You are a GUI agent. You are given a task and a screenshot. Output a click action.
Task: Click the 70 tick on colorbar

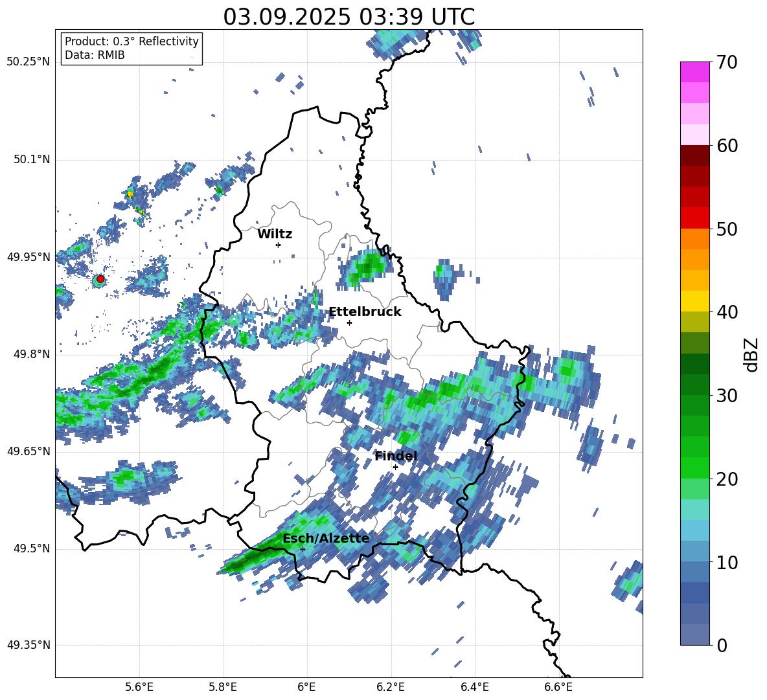pyautogui.click(x=727, y=62)
